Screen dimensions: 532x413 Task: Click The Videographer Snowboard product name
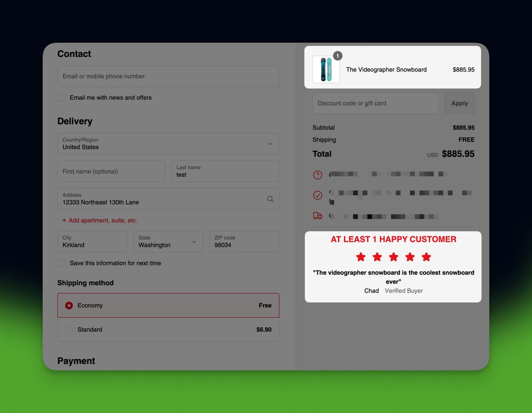click(x=386, y=70)
